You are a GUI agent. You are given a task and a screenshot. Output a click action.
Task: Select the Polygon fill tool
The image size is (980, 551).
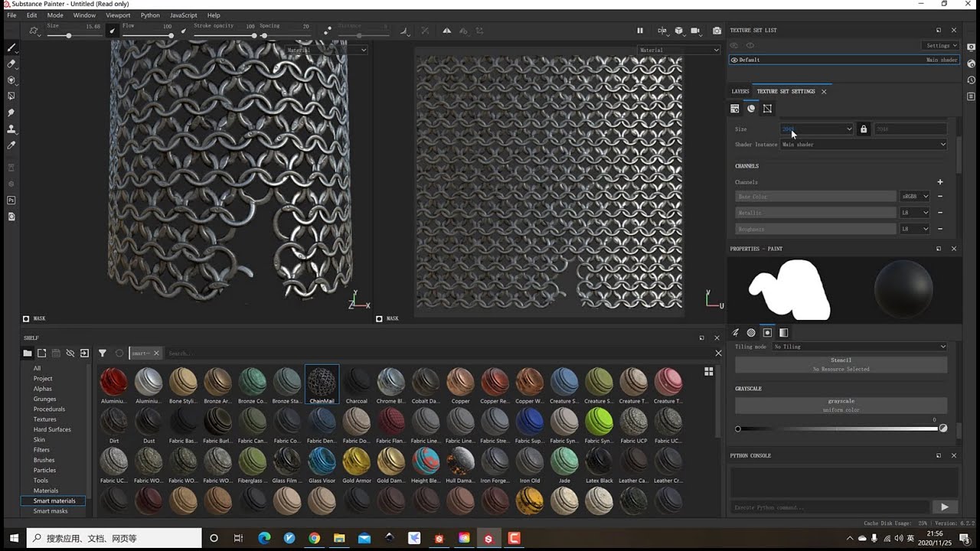pyautogui.click(x=11, y=96)
